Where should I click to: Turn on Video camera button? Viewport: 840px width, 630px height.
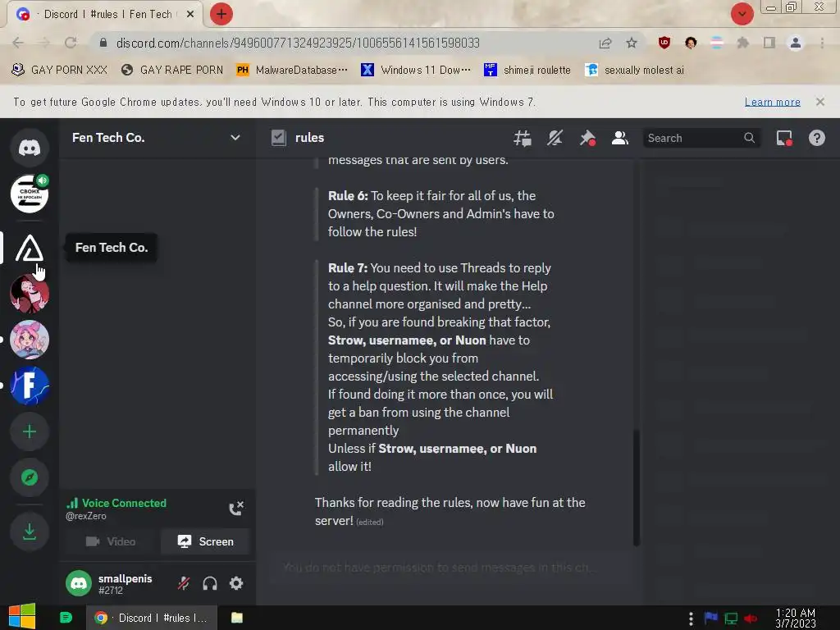click(x=111, y=541)
